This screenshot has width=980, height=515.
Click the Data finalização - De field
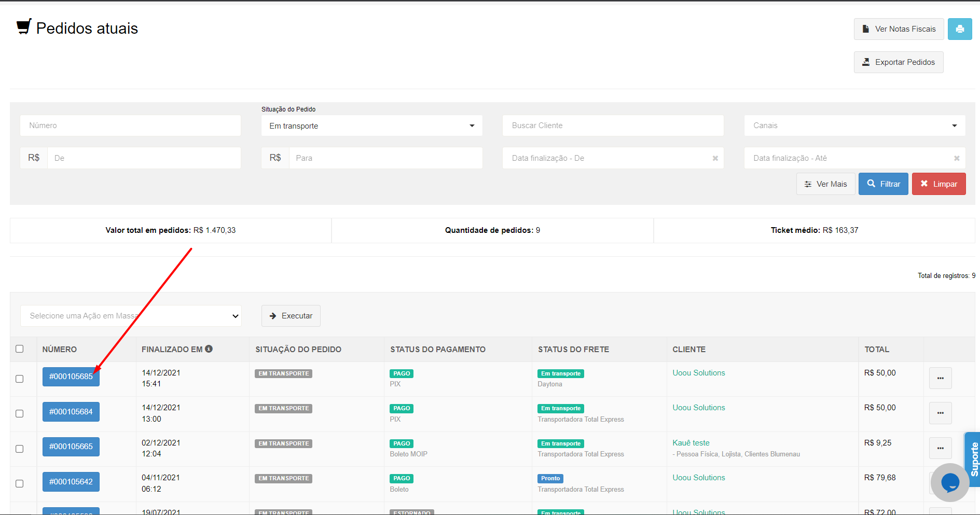click(613, 158)
